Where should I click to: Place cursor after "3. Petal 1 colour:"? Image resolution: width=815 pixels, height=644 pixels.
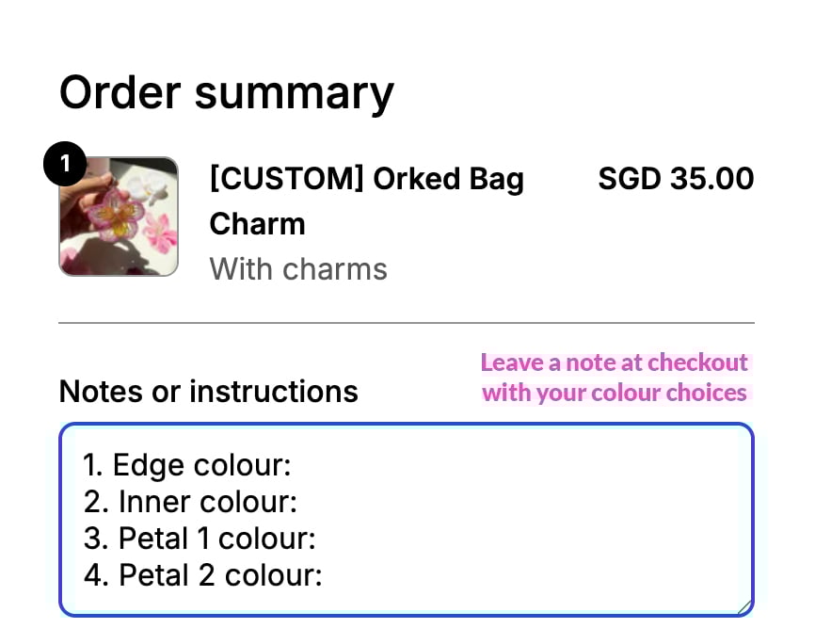click(317, 539)
